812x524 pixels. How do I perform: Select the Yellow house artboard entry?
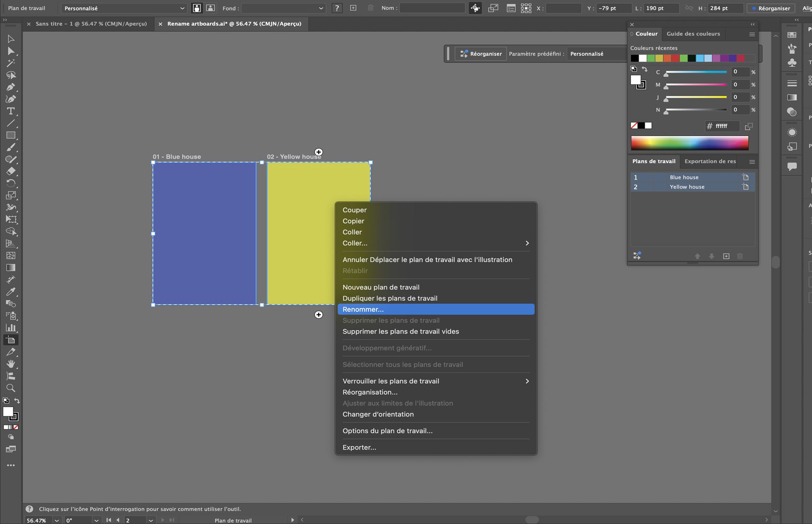tap(687, 186)
